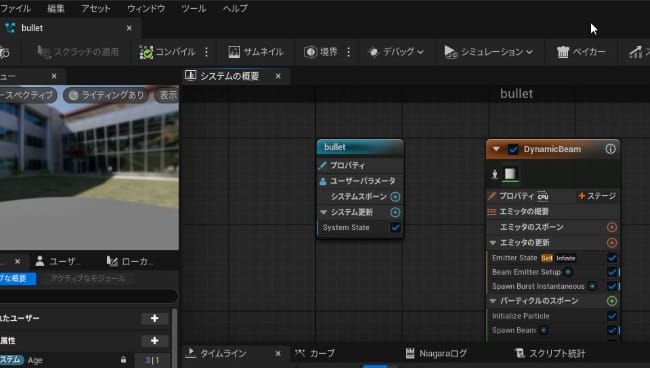Add new attribute with 属性 plus button
650x368 pixels.
point(155,341)
